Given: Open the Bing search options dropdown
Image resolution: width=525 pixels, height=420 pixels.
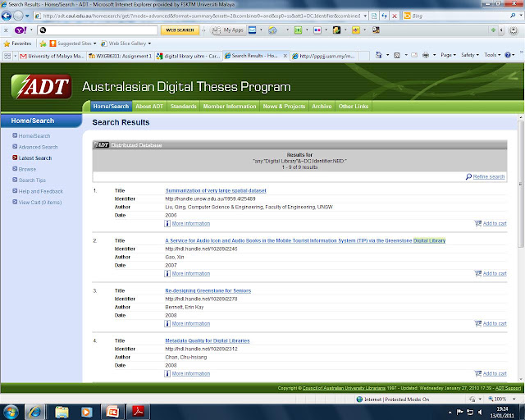Looking at the screenshot, I should 520,16.
